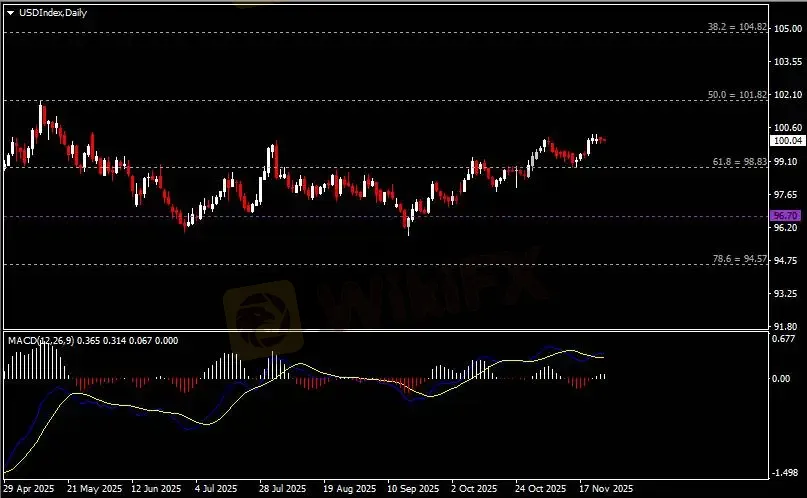Click the 28 Jul 2025 date marker

(x=283, y=489)
